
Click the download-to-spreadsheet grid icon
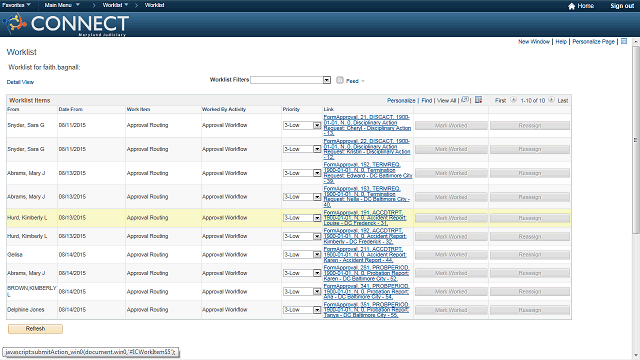point(478,100)
